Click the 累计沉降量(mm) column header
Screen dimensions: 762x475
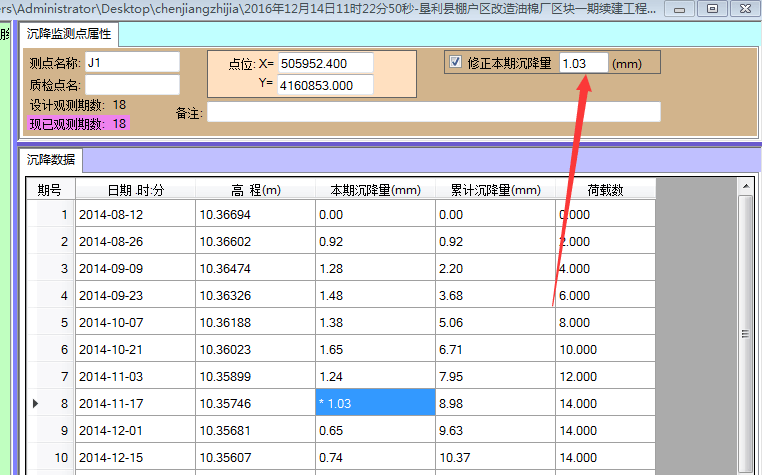495,190
